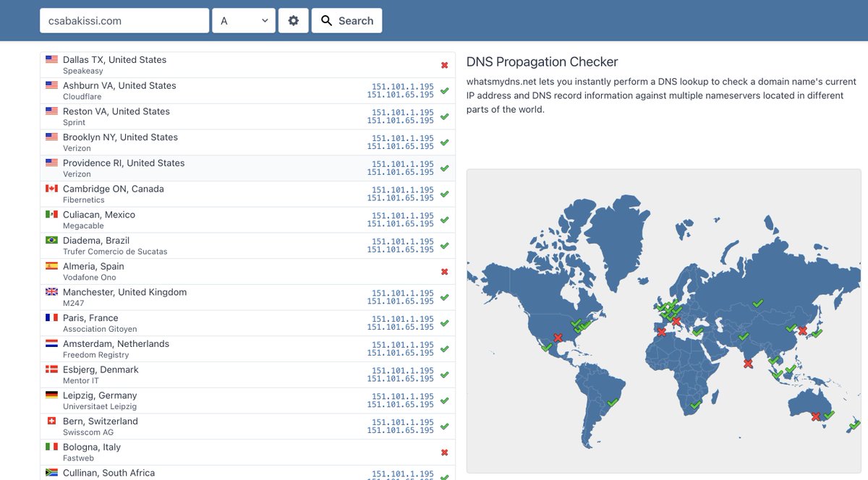Viewport: 868px width, 480px height.
Task: Click the Denmark flag beside Esbjerg
Action: (51, 369)
